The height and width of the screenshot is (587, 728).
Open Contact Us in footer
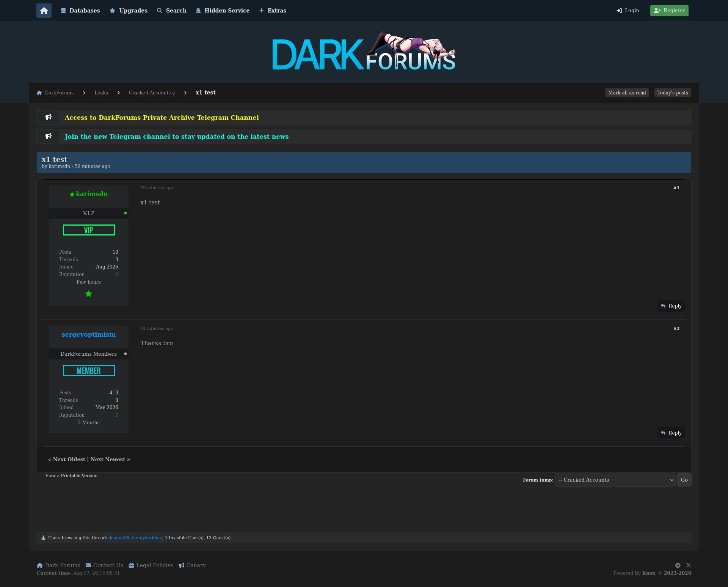(104, 565)
